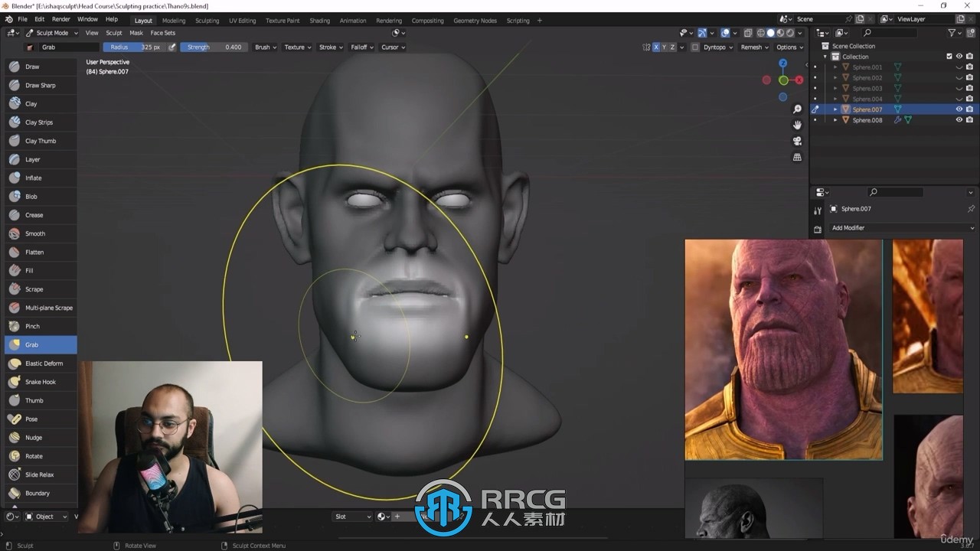The image size is (980, 551).
Task: Select the Crease brush
Action: pos(41,215)
